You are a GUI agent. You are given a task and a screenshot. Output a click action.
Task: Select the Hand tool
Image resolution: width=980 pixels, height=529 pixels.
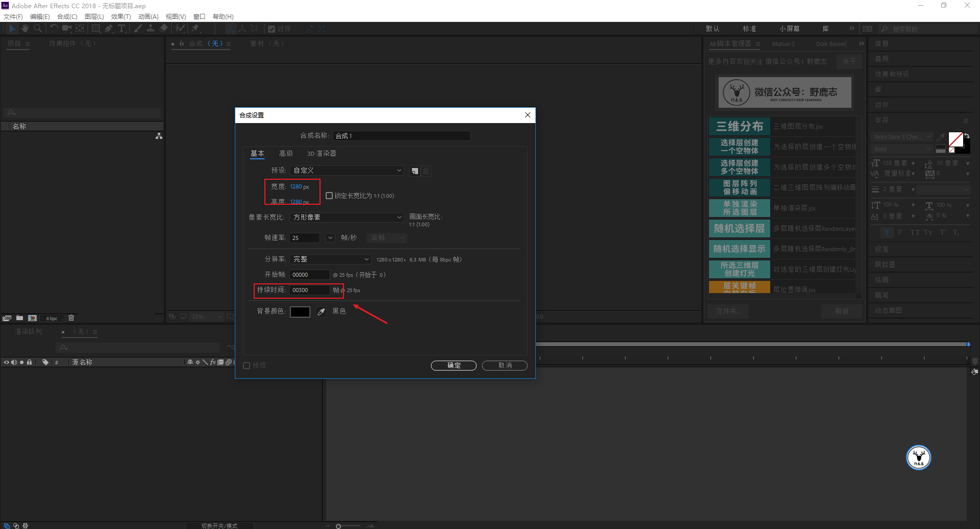pyautogui.click(x=24, y=29)
